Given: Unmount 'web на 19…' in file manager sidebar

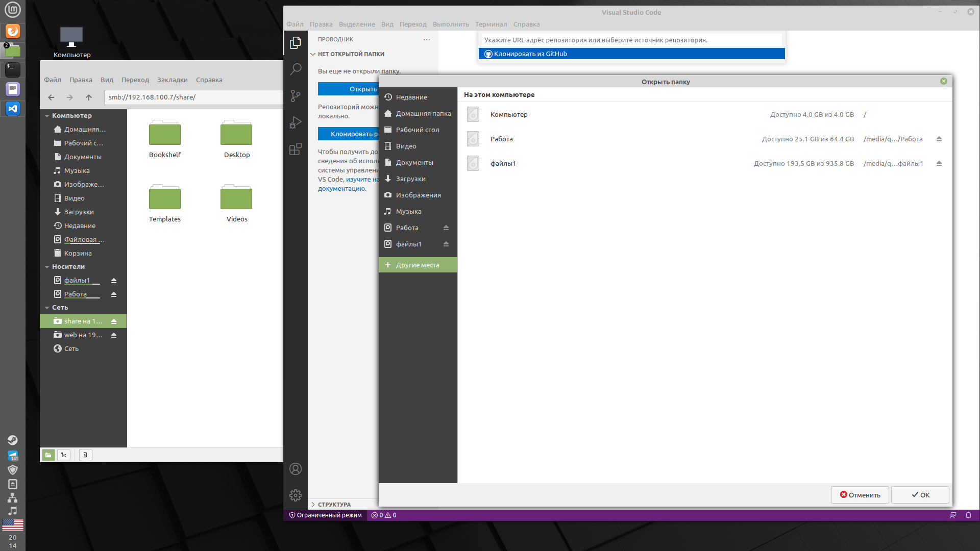Looking at the screenshot, I should tap(114, 335).
